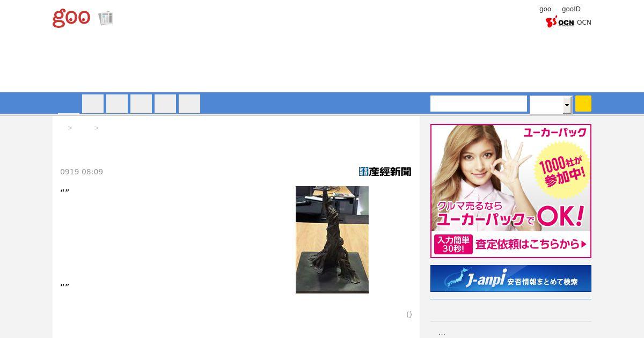644x338 pixels.
Task: Click the OCN logo icon
Action: (x=560, y=22)
